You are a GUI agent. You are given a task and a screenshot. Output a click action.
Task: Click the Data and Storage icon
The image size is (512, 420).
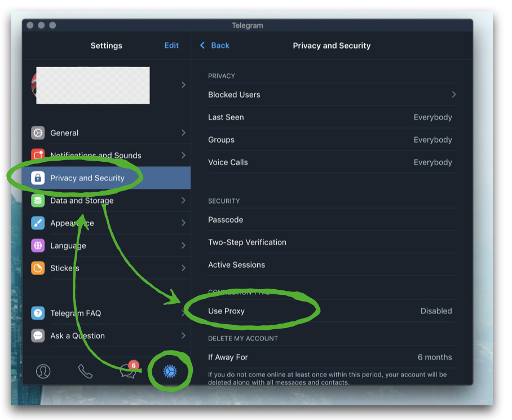pos(38,201)
